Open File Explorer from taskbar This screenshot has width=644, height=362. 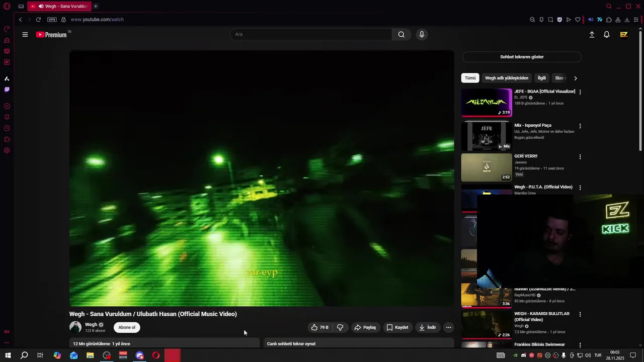[90, 355]
